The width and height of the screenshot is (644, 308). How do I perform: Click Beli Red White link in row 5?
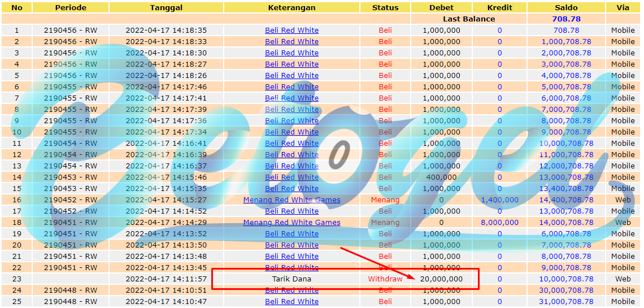(x=291, y=76)
